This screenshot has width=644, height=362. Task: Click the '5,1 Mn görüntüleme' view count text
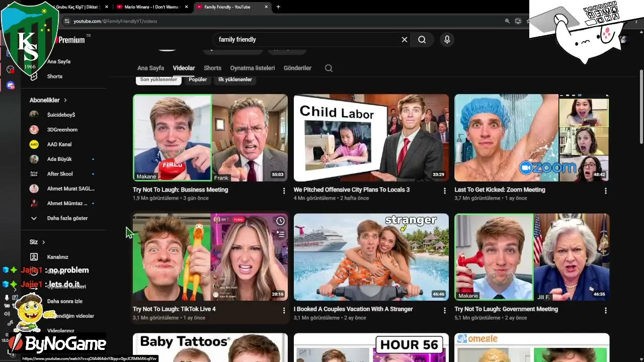coord(477,318)
